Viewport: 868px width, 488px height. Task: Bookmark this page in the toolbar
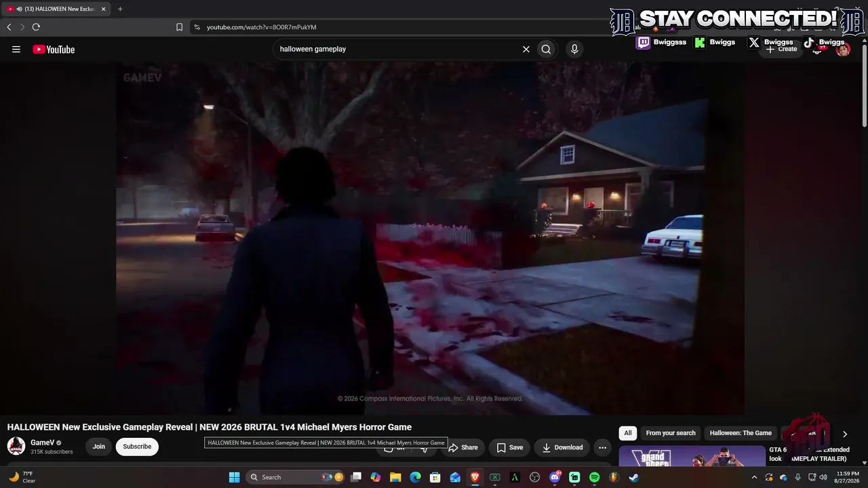[179, 27]
